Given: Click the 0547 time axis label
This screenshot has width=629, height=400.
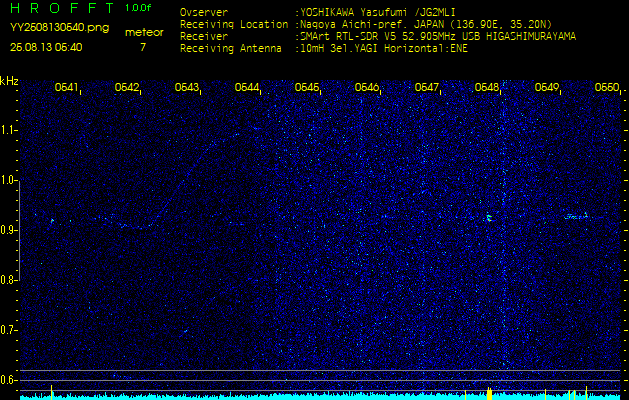Looking at the screenshot, I should click(426, 87).
